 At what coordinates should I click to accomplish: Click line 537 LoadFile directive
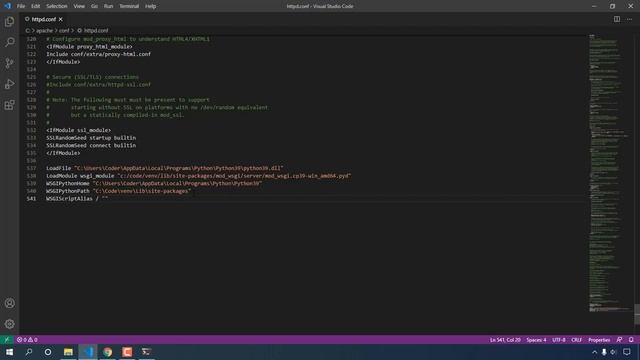coord(164,168)
